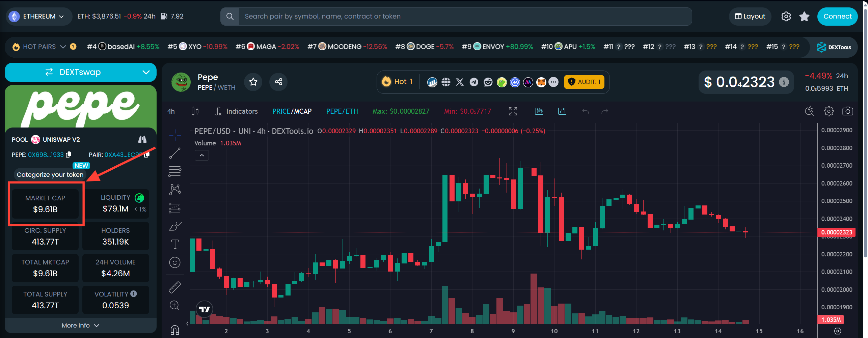The height and width of the screenshot is (338, 868).
Task: Activate the chart zoom-in tool
Action: (x=174, y=305)
